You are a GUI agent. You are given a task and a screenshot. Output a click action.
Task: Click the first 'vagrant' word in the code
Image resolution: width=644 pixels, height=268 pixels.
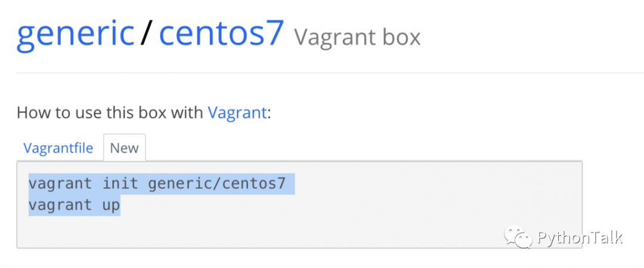click(x=60, y=183)
